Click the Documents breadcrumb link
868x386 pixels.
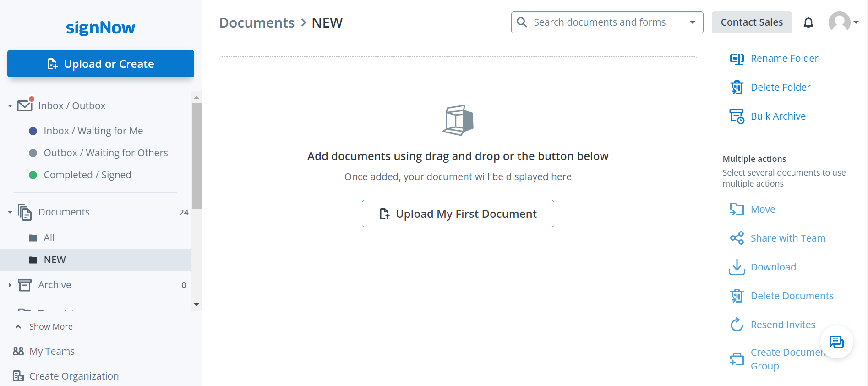(257, 23)
